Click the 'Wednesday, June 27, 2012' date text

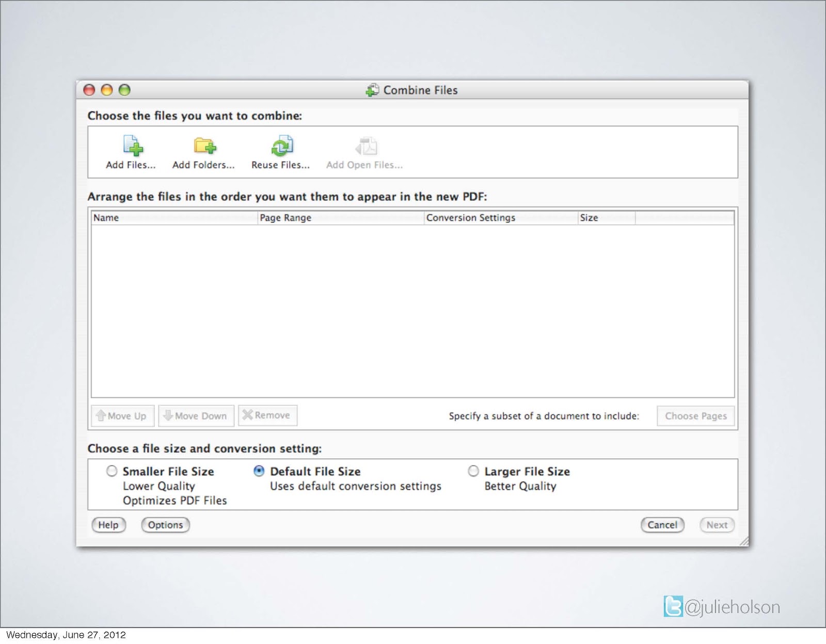click(66, 635)
